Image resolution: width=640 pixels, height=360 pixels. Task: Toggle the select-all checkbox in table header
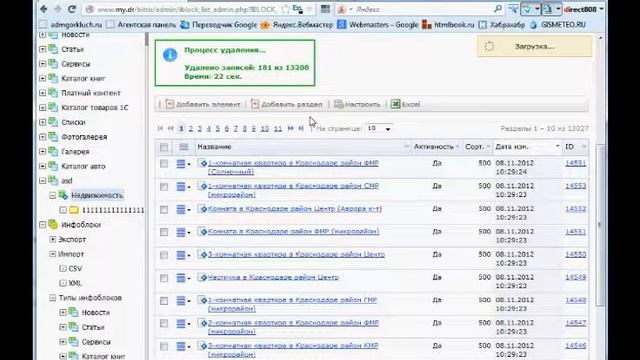(164, 147)
